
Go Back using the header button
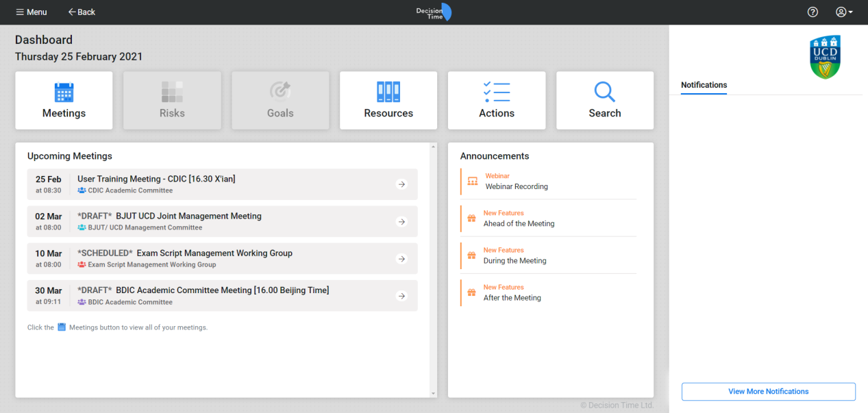[x=82, y=12]
